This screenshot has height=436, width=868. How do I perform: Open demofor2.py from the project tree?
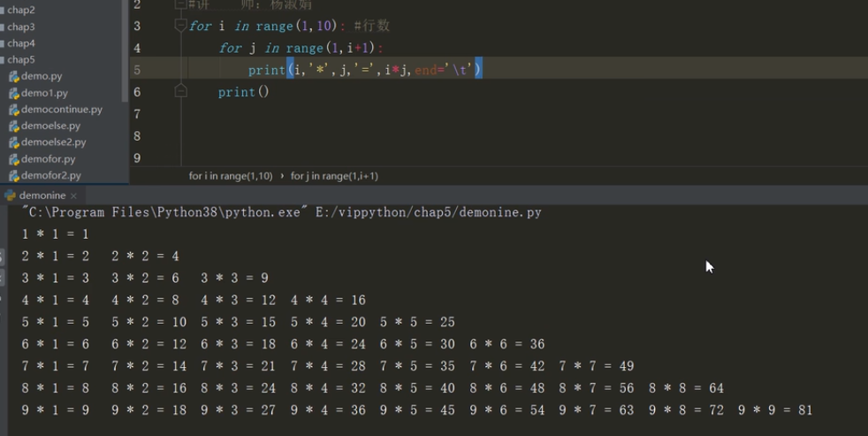[x=51, y=175]
